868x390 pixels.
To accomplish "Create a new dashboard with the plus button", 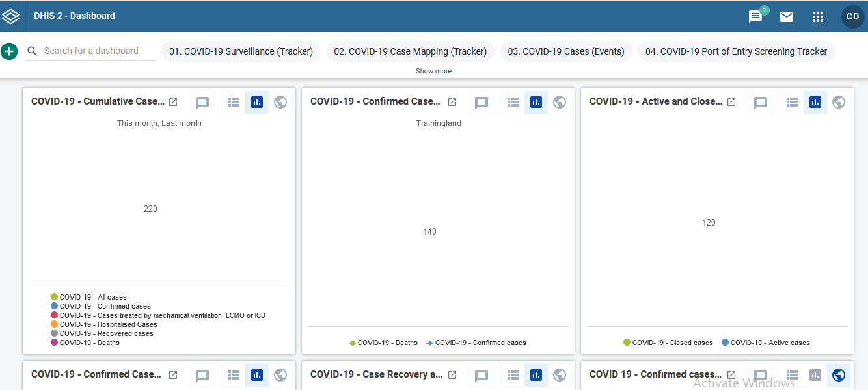I will point(9,51).
